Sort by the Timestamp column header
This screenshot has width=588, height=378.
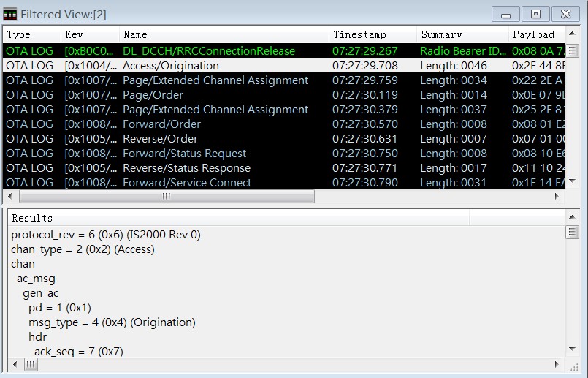[x=373, y=34]
